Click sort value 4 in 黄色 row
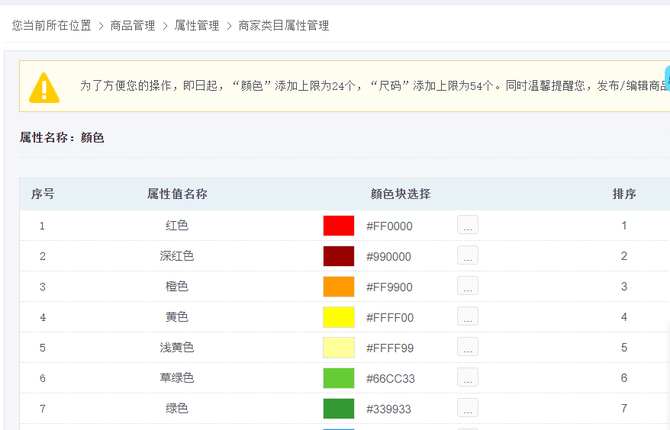 [624, 317]
